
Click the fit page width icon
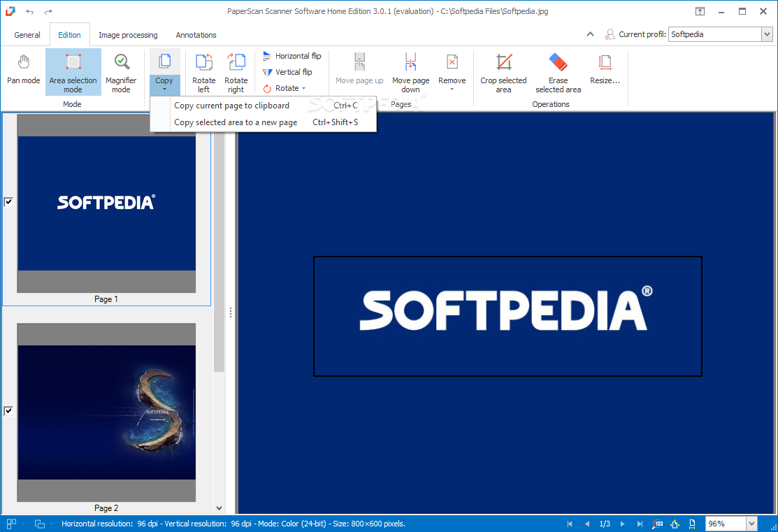pos(692,524)
